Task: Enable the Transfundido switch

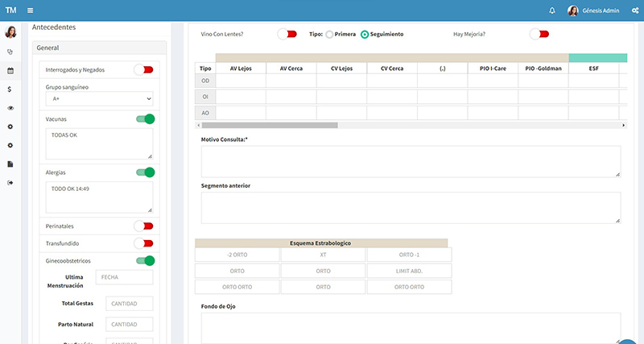Action: (x=144, y=243)
